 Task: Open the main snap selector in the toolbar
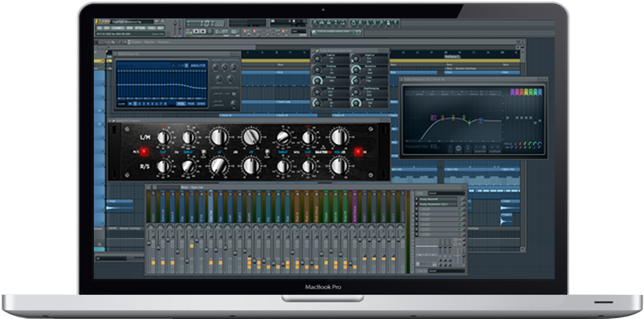click(x=298, y=31)
